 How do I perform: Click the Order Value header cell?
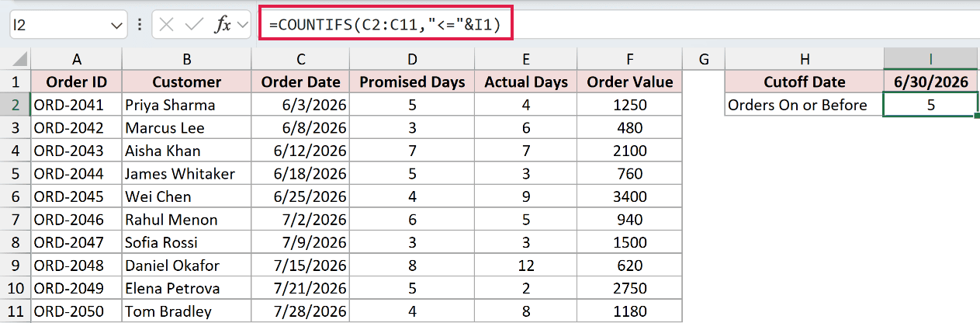(x=630, y=82)
